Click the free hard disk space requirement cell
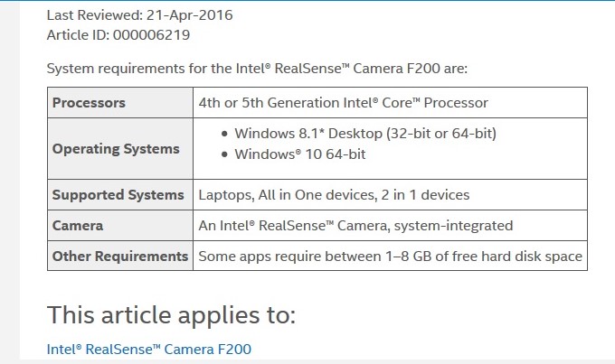The width and height of the screenshot is (615, 364). [x=390, y=257]
